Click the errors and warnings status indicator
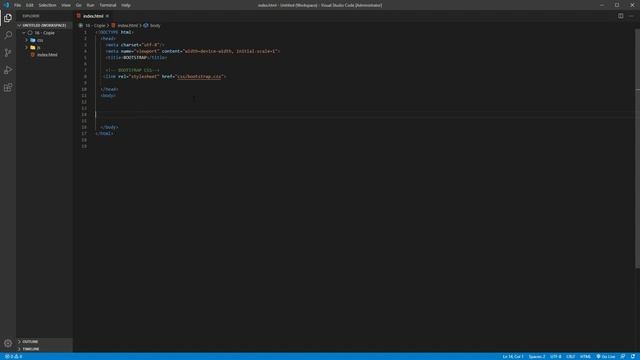640x360 pixels. coord(13,356)
